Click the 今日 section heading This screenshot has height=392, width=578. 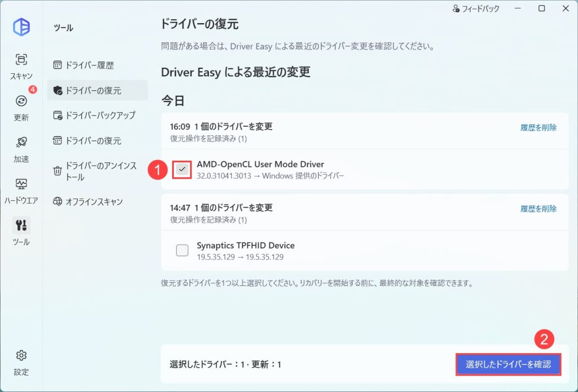click(173, 100)
